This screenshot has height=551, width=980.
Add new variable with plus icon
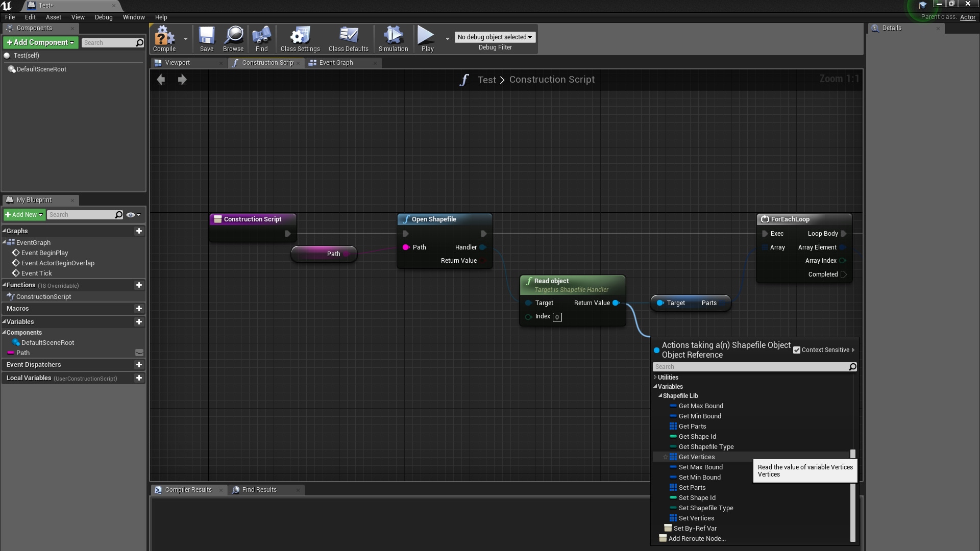[139, 322]
